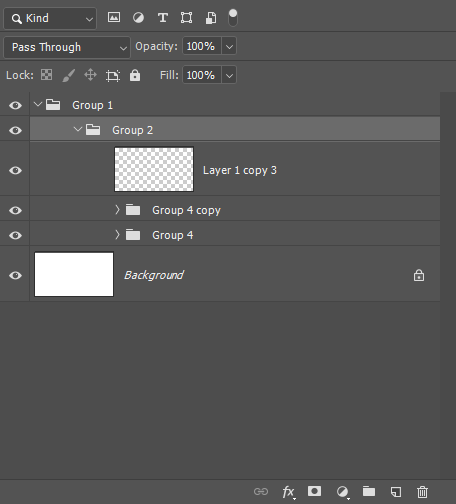Create a new group folder icon
The width and height of the screenshot is (456, 504).
tap(369, 491)
